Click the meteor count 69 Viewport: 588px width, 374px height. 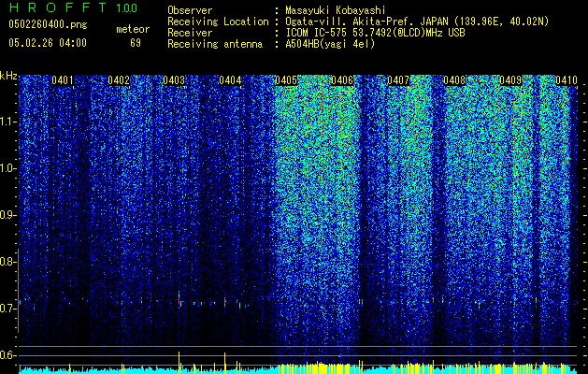pos(136,43)
